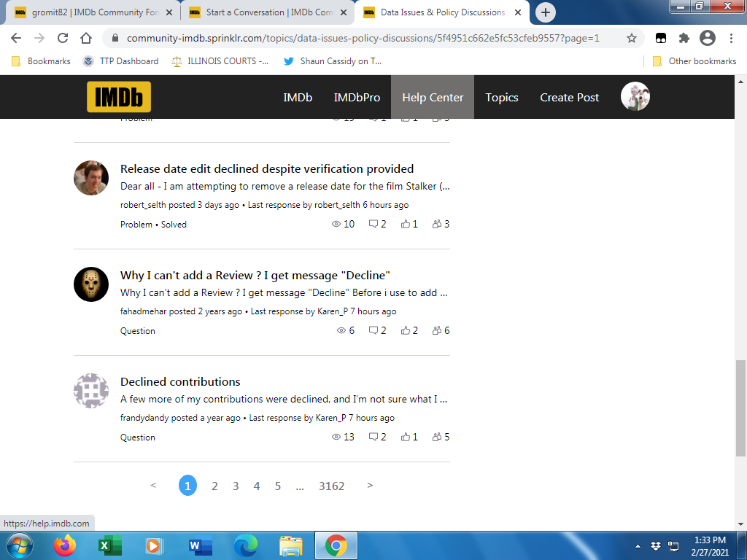The width and height of the screenshot is (747, 560).
Task: Click the IMDb logo in header
Action: pos(119,97)
